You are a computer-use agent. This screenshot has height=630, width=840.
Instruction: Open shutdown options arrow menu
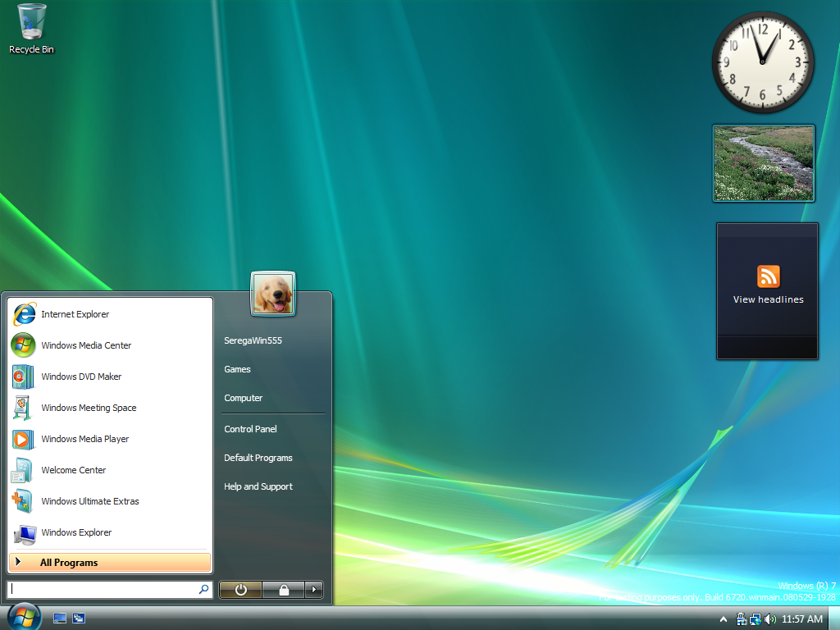[314, 590]
